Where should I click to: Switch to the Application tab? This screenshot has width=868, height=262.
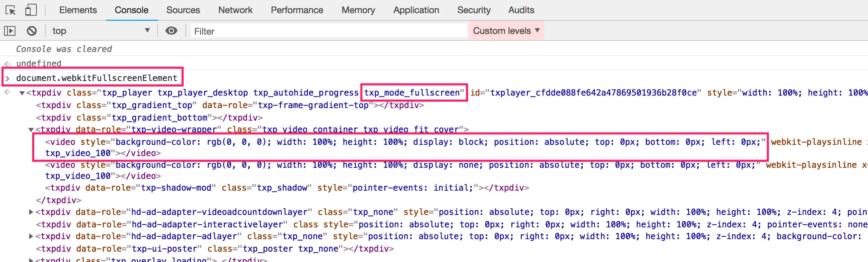click(x=416, y=10)
